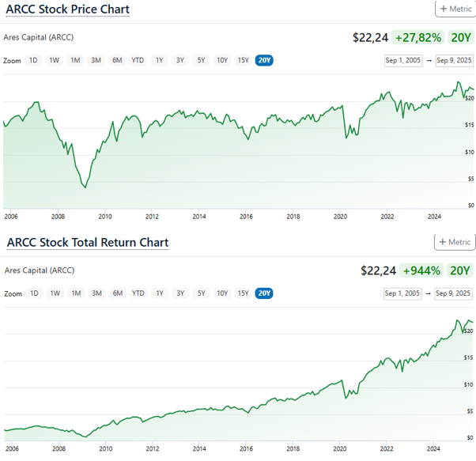Image resolution: width=476 pixels, height=461 pixels.
Task: Select 1W zoom on Stock Price Chart
Action: 55,60
